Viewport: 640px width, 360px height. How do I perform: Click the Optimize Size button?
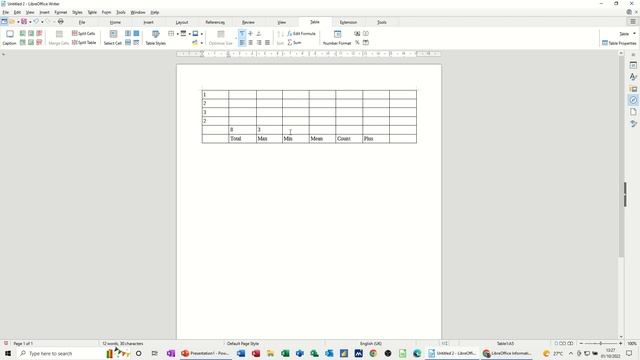(220, 38)
